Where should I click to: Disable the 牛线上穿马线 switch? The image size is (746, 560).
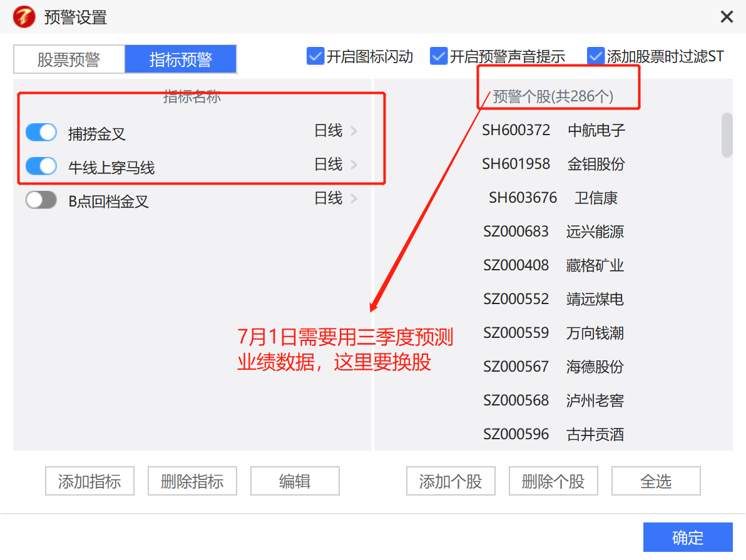[41, 166]
